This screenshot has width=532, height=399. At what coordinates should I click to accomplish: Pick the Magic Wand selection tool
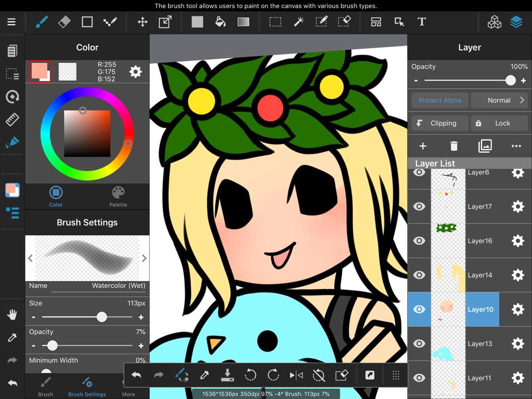click(299, 22)
